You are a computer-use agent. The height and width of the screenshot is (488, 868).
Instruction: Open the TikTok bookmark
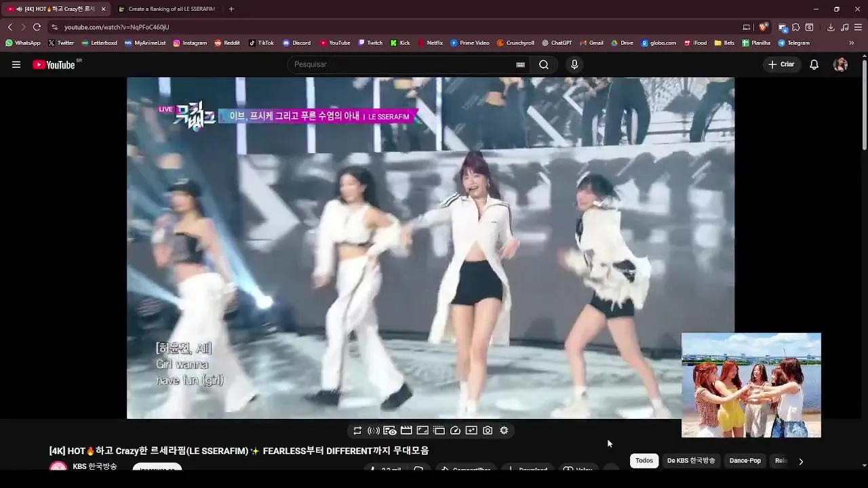point(261,43)
